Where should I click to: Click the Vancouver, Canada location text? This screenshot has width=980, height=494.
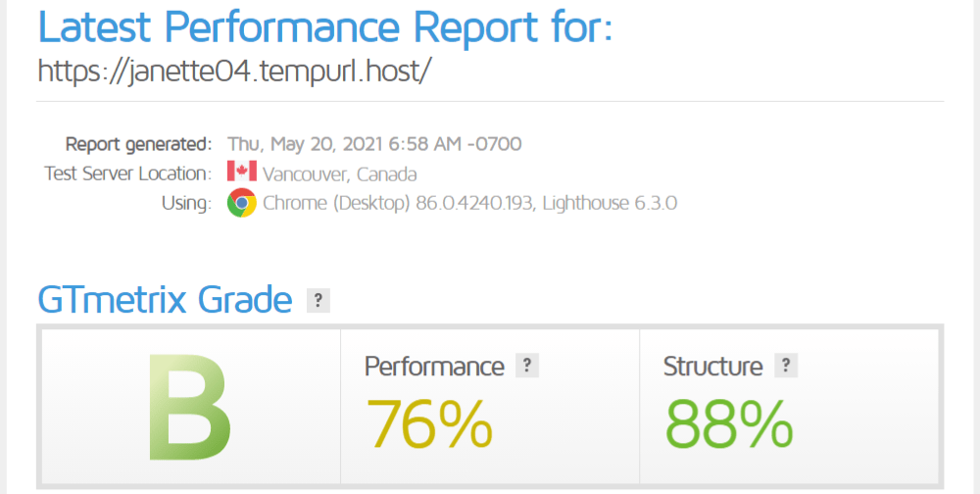point(340,174)
